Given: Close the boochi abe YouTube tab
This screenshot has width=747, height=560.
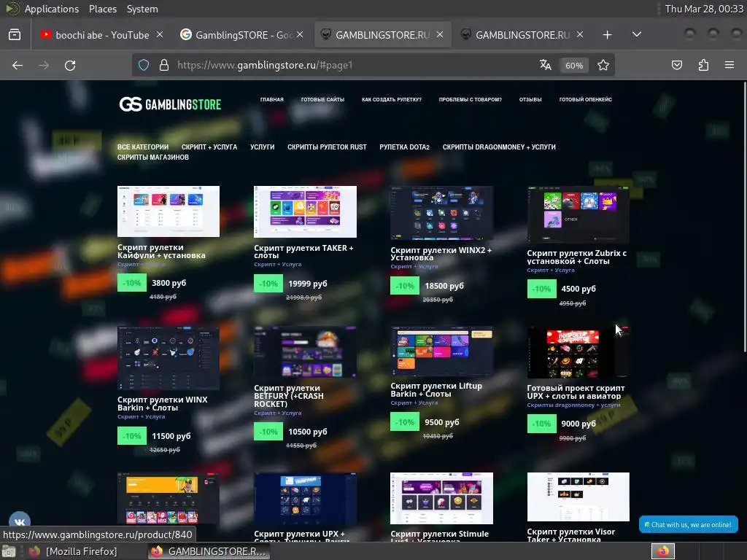Looking at the screenshot, I should click(160, 35).
